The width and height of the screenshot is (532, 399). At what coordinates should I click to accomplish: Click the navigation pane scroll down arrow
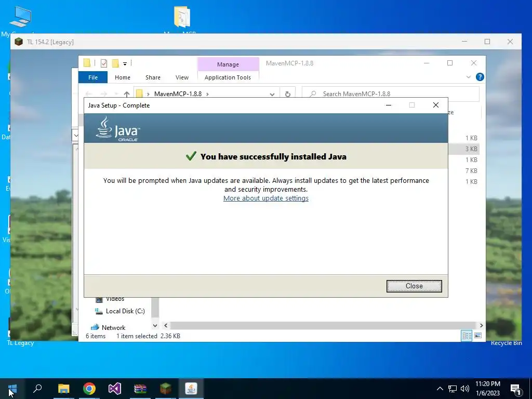pos(155,326)
